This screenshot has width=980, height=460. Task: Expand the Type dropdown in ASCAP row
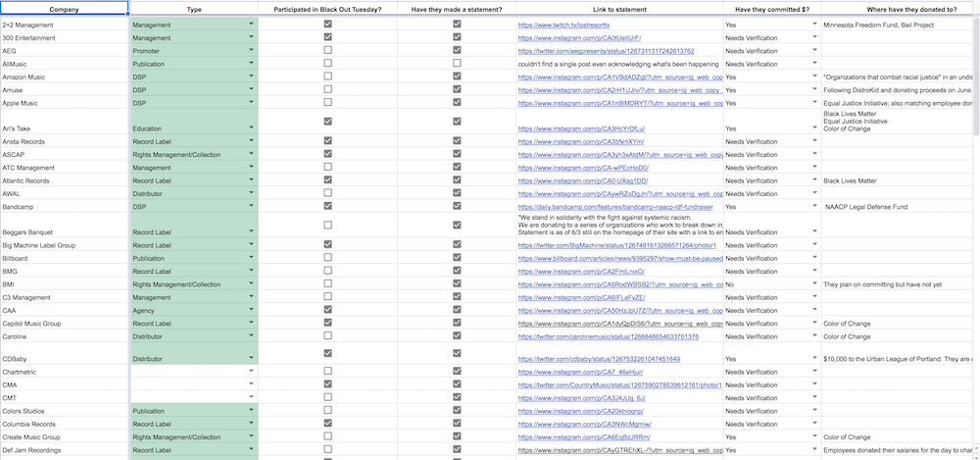click(x=251, y=154)
